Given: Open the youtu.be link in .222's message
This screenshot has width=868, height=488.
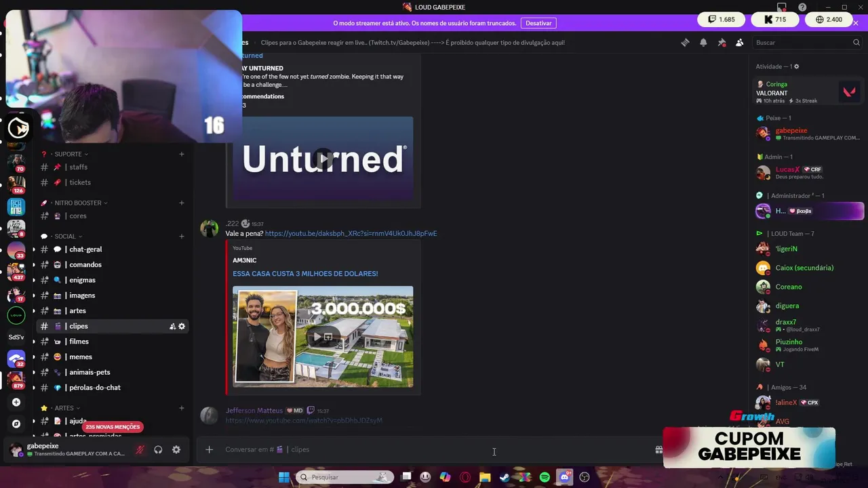Looking at the screenshot, I should click(351, 233).
